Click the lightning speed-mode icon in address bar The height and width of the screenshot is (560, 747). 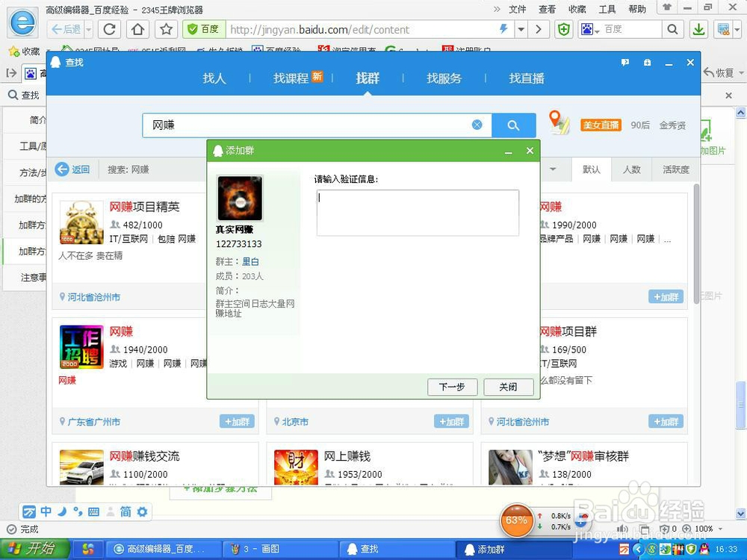(503, 29)
